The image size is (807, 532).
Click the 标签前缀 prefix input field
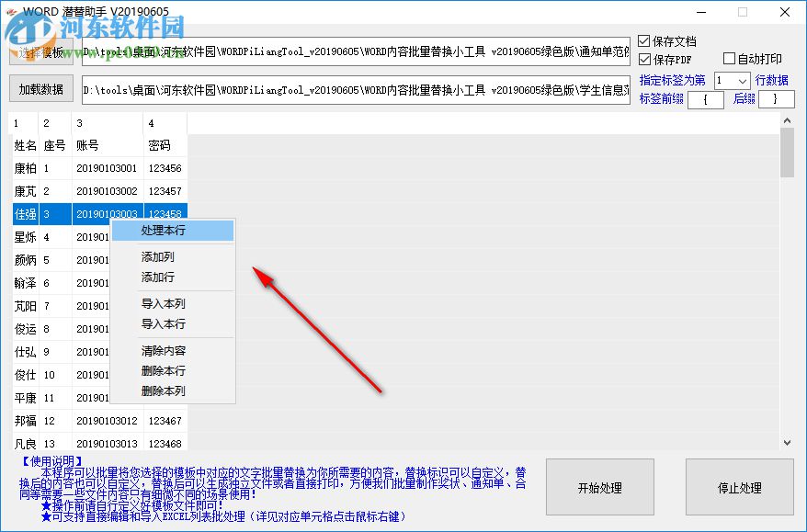[x=707, y=99]
